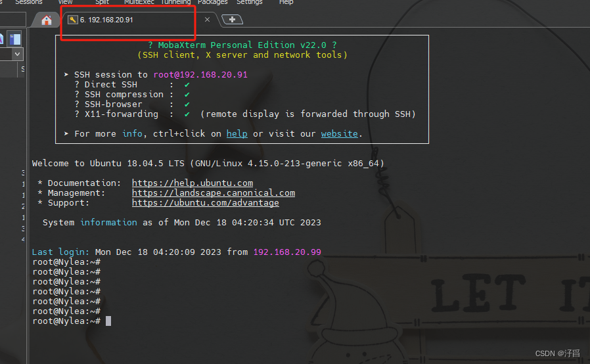Click the SSH key icon on session tab
The width and height of the screenshot is (590, 364).
click(x=73, y=20)
